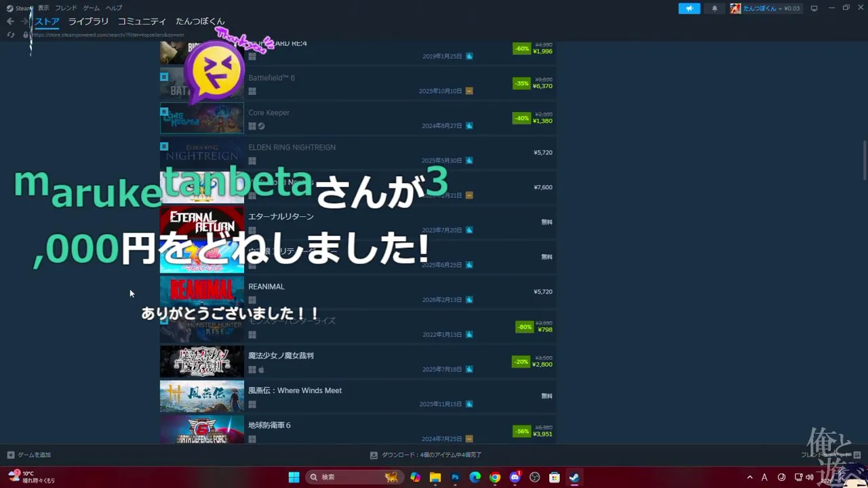Open the weather widget showing 10°C
868x488 pixels.
click(33, 476)
